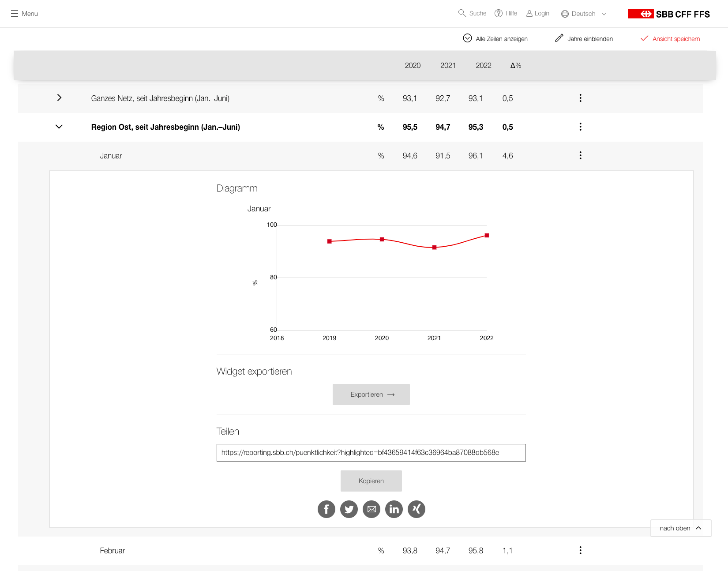This screenshot has height=571, width=728.
Task: Open the hamburger Menu icon
Action: point(15,14)
